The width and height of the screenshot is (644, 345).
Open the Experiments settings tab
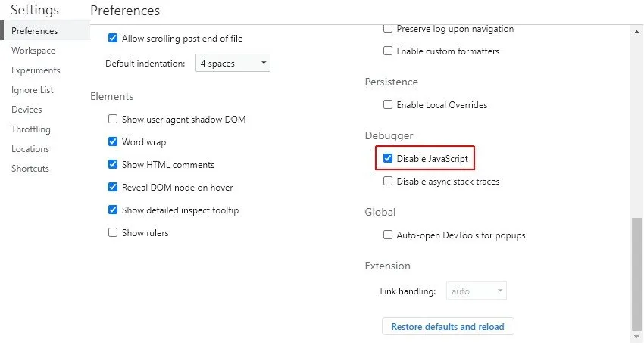pos(36,70)
